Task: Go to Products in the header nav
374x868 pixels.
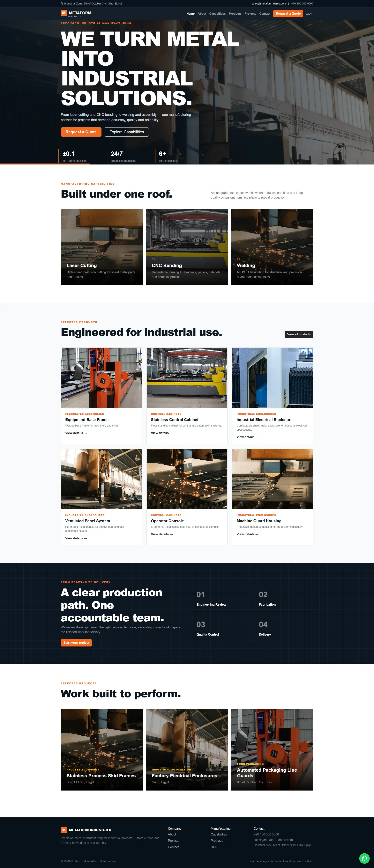Action: pyautogui.click(x=235, y=14)
